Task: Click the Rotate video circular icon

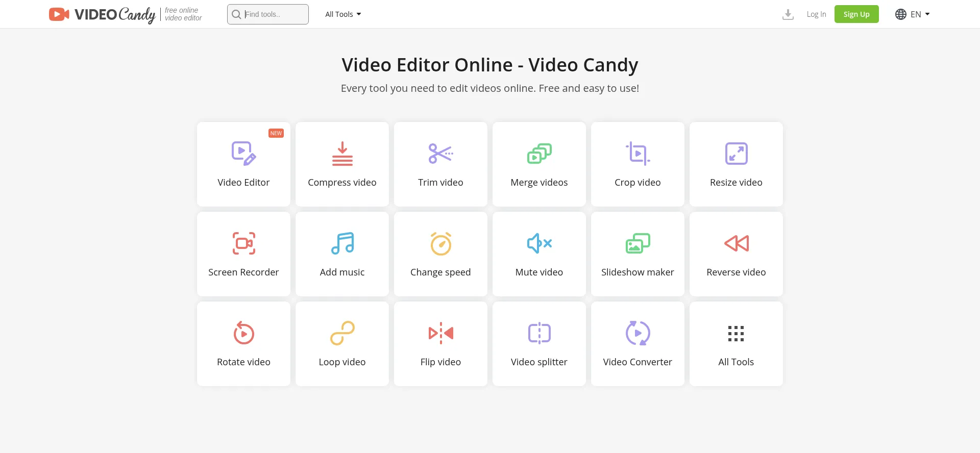Action: (243, 333)
